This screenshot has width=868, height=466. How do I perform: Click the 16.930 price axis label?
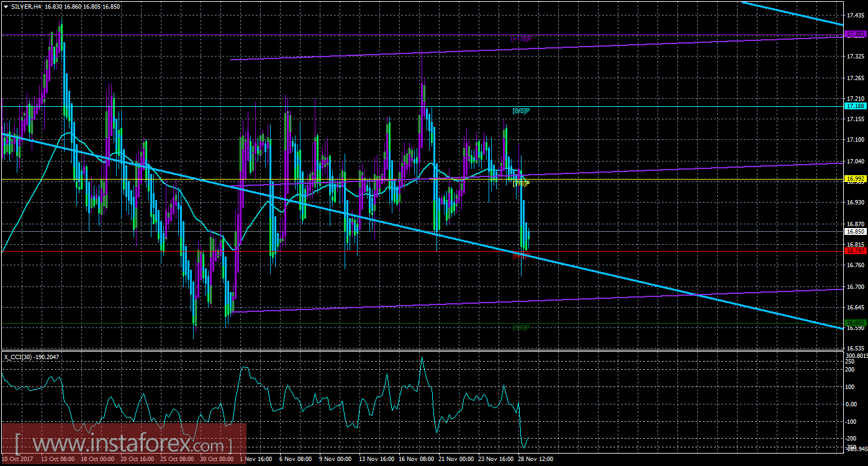tap(855, 203)
